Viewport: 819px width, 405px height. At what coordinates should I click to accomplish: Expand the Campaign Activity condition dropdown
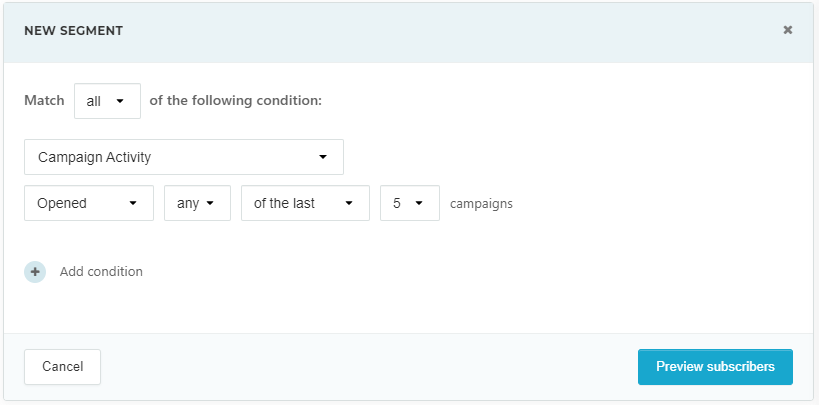point(184,157)
